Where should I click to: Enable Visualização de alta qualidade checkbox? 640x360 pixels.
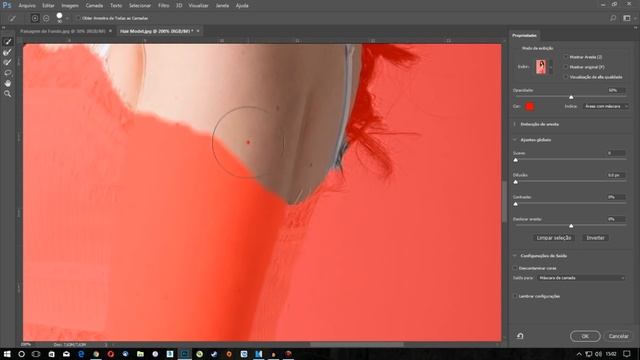[x=566, y=77]
